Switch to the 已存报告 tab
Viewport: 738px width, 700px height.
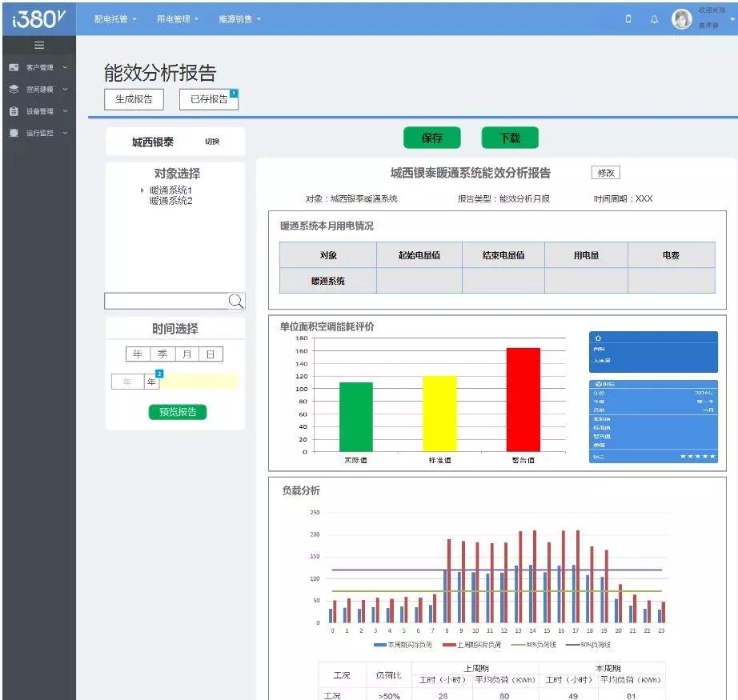[209, 99]
